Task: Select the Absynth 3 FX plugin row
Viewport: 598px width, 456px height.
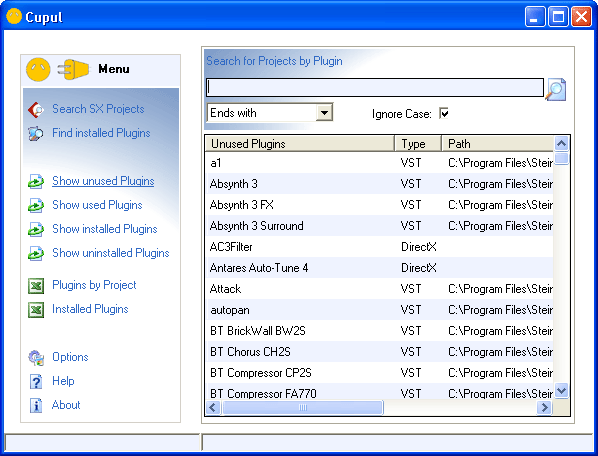Action: coord(379,205)
